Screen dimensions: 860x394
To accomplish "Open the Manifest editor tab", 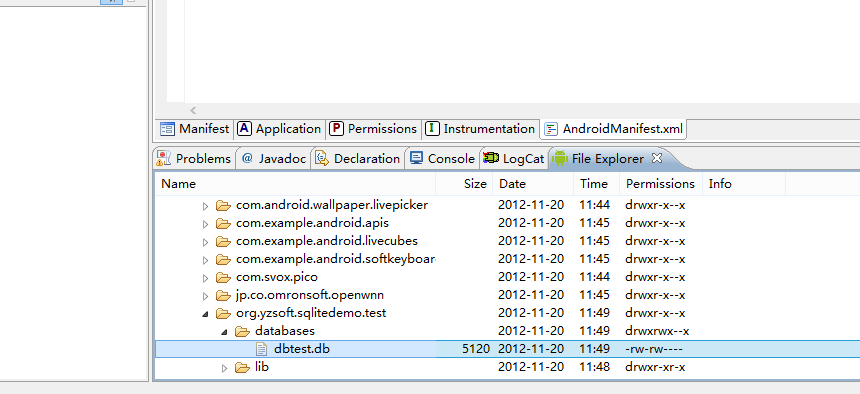I will [x=195, y=129].
